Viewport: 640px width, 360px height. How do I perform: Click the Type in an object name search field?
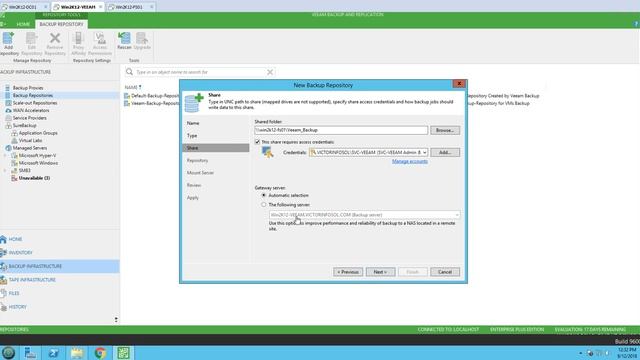coord(200,72)
